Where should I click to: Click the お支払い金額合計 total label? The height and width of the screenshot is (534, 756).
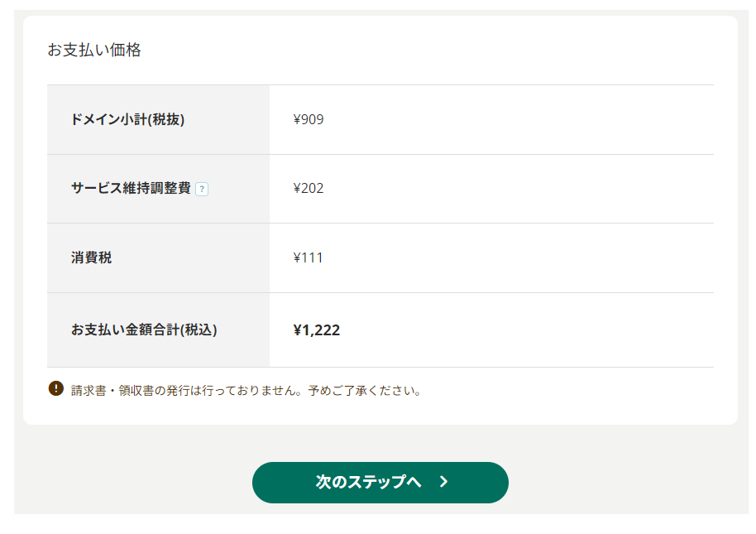(x=144, y=330)
